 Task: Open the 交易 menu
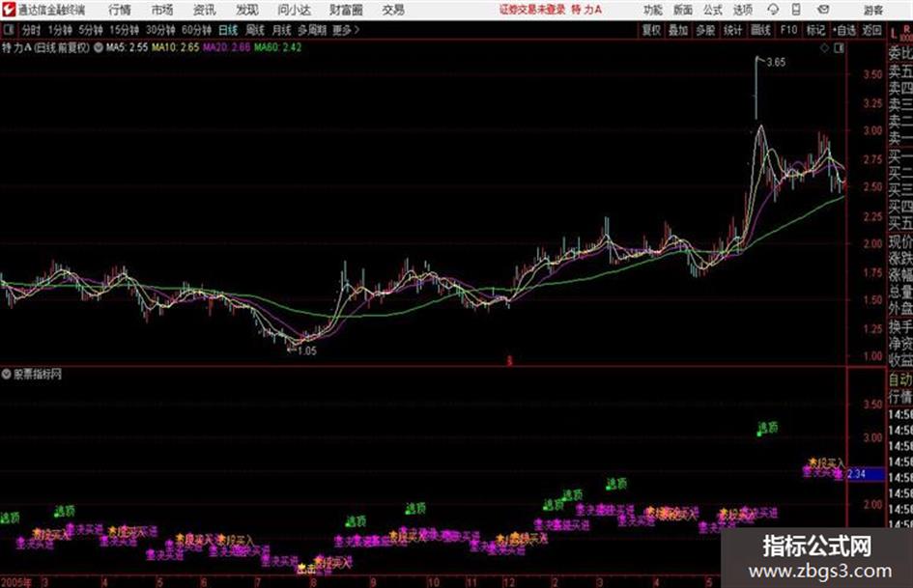[x=393, y=10]
